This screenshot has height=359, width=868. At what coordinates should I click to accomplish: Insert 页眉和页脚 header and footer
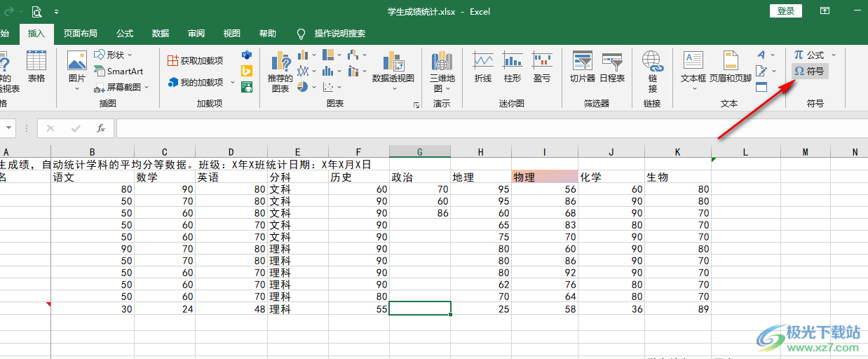[731, 67]
